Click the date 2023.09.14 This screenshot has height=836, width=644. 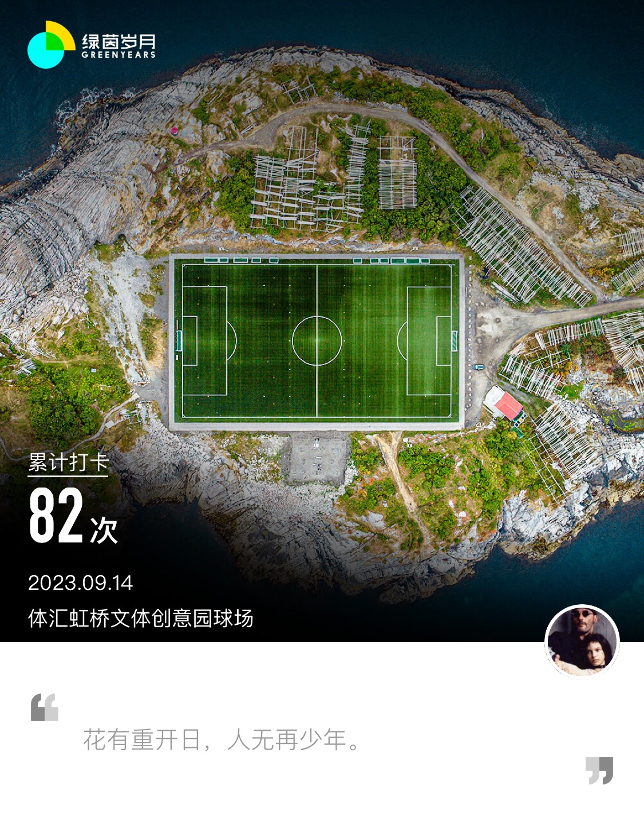(81, 583)
